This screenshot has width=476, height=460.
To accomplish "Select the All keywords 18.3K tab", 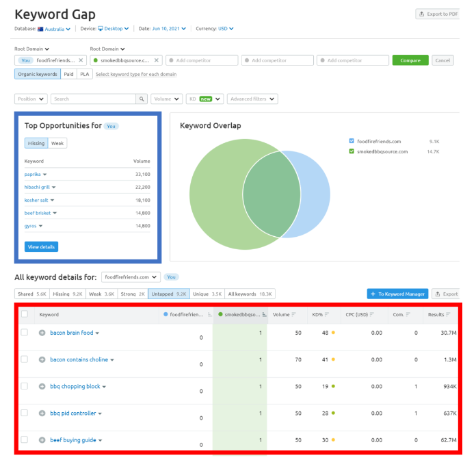I will [x=250, y=294].
